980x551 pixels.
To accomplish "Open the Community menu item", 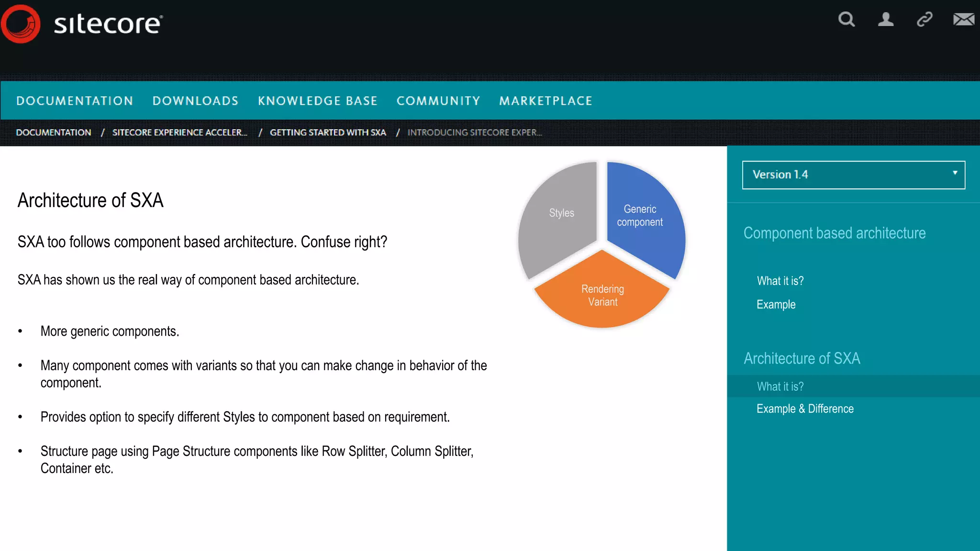I will 438,101.
